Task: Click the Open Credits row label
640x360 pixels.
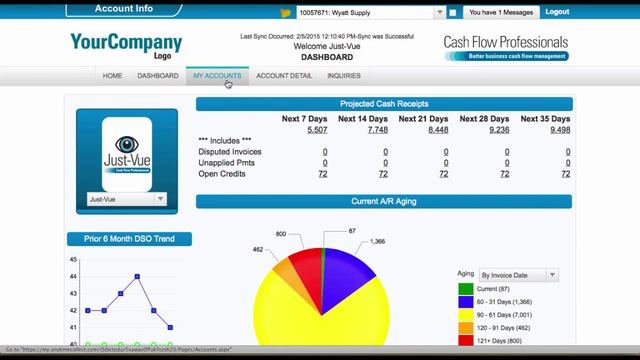Action: (x=222, y=174)
